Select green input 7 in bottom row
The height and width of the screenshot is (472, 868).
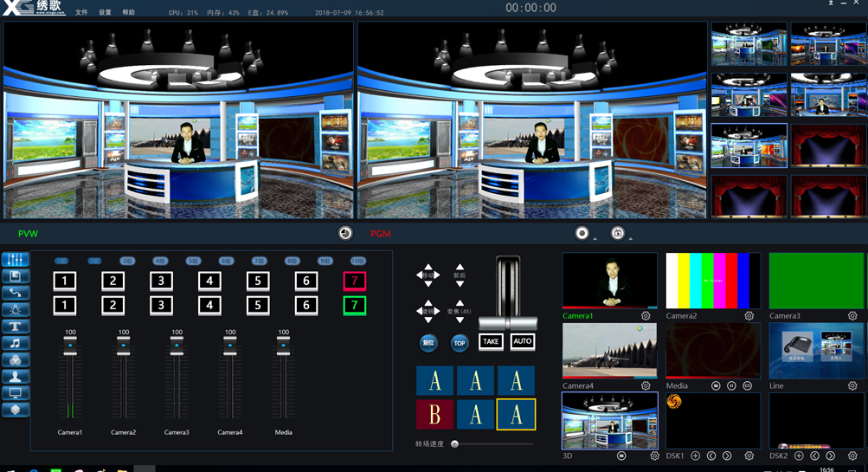pyautogui.click(x=354, y=305)
